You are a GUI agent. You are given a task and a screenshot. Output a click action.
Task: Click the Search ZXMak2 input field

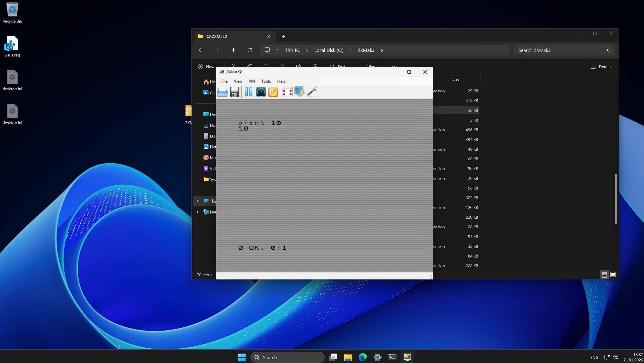click(x=560, y=50)
